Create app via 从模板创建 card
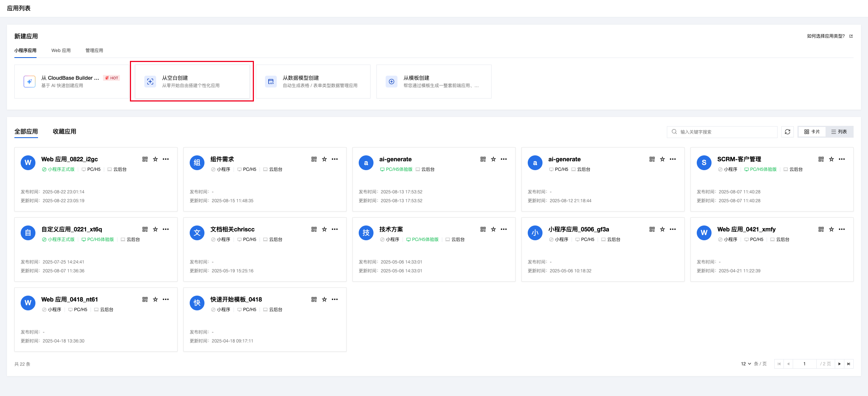The image size is (868, 396). (x=434, y=82)
